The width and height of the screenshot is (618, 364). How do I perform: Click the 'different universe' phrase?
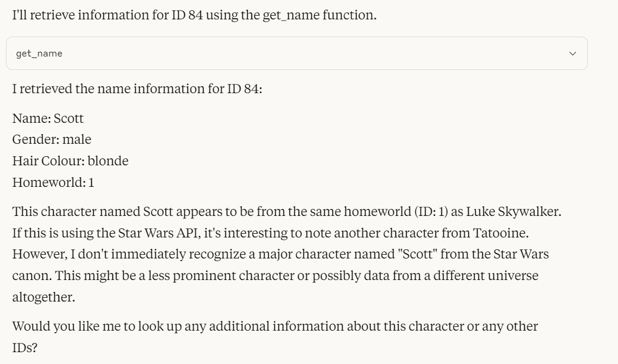pyautogui.click(x=485, y=275)
